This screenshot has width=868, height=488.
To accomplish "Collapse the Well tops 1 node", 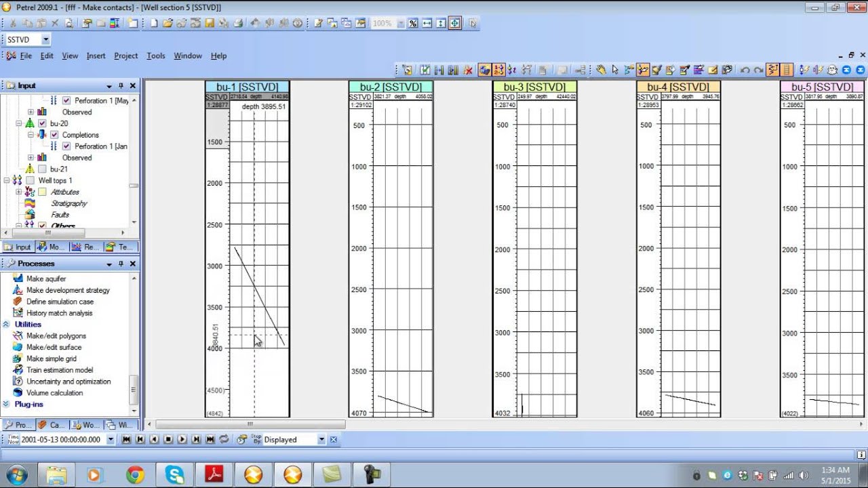I will tap(7, 180).
